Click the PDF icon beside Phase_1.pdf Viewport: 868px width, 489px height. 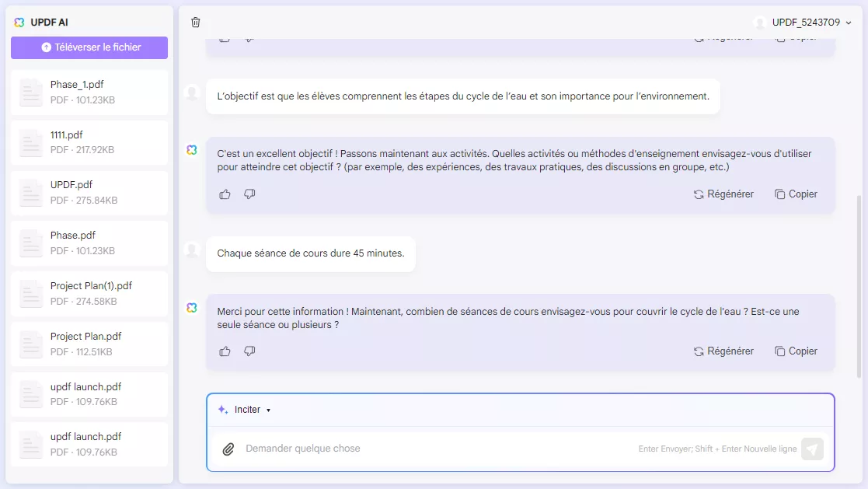30,91
